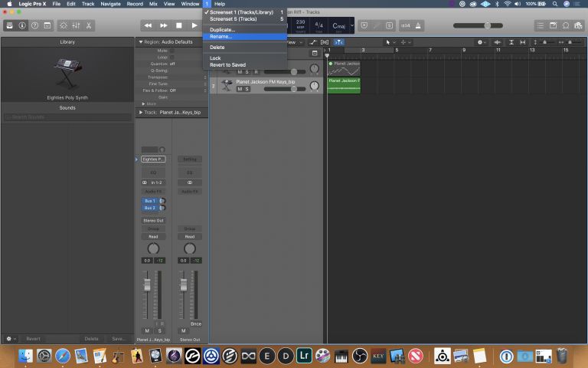Viewport: 588px width, 368px height.
Task: Click the Eighties P... instrument slot
Action: pos(153,159)
